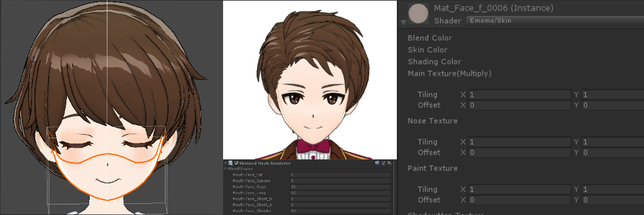Edit Main Texture Tiling Y field
This screenshot has height=215, width=644.
tap(612, 94)
